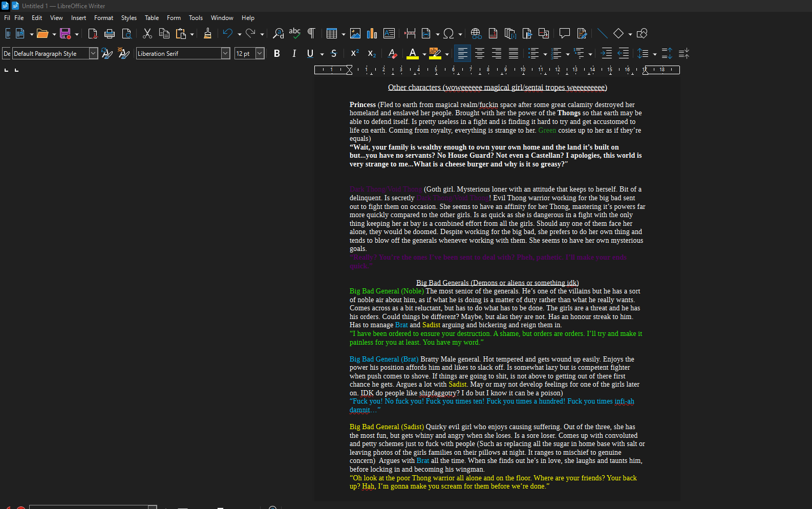Image resolution: width=812 pixels, height=509 pixels.
Task: Clear direct formatting
Action: (x=392, y=53)
